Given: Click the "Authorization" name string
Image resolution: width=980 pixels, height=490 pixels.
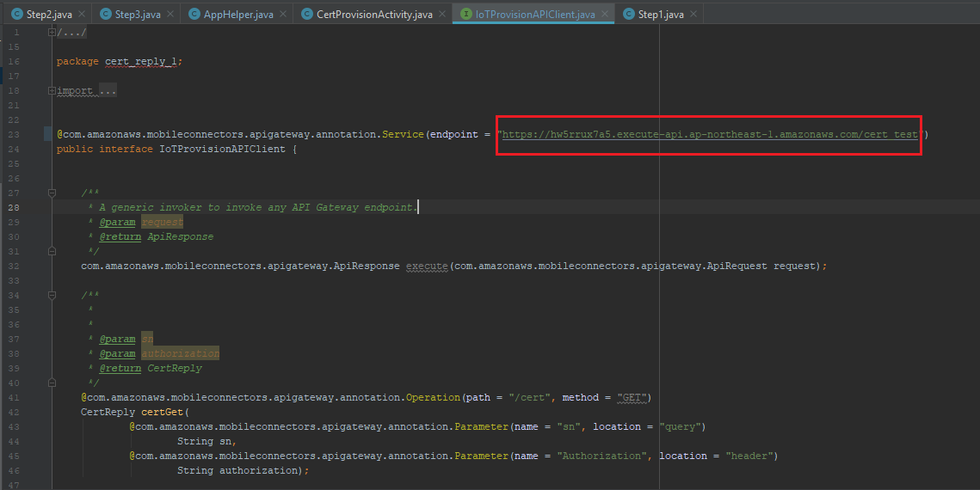Looking at the screenshot, I should 602,456.
